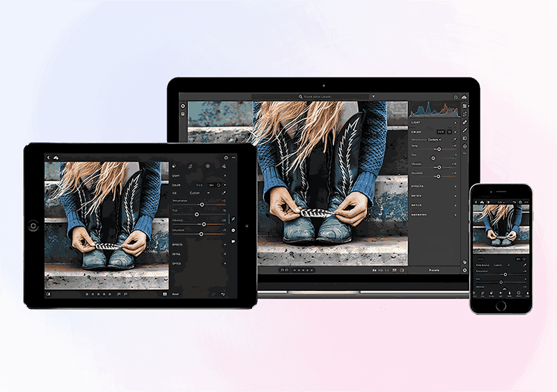Image resolution: width=557 pixels, height=392 pixels.
Task: Click the Presets button on the laptop
Action: tap(434, 270)
